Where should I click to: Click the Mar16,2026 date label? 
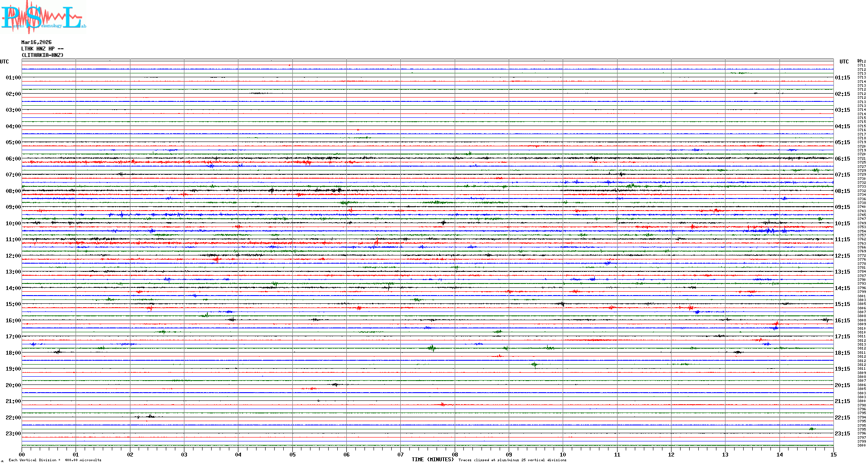(36, 42)
